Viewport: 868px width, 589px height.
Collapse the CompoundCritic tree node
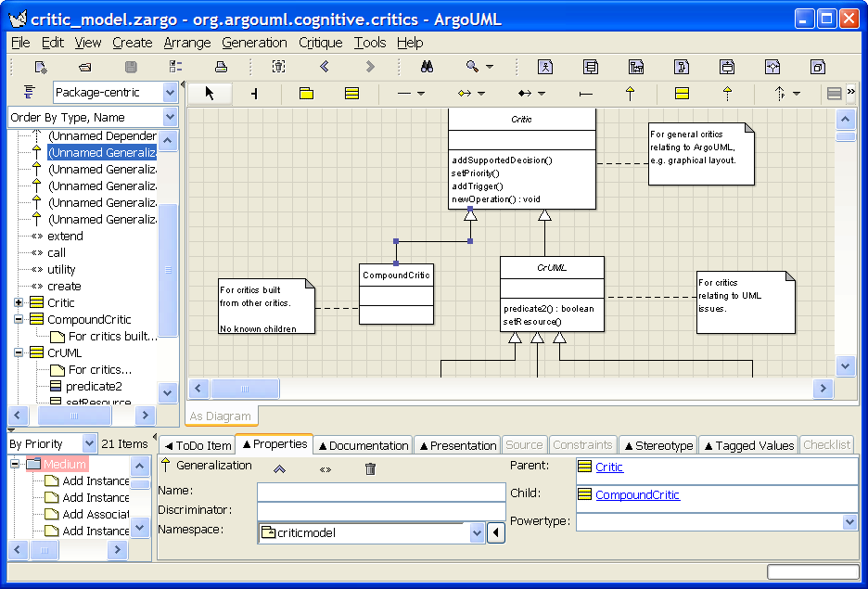[x=19, y=319]
